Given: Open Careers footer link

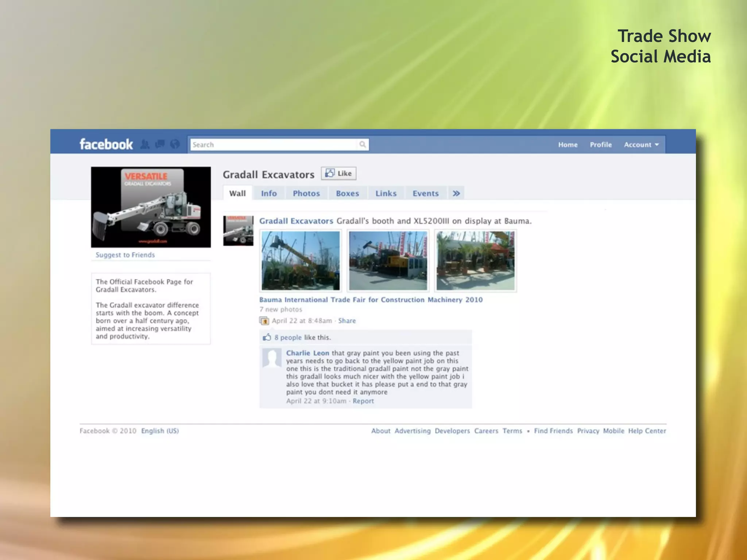Looking at the screenshot, I should click(x=486, y=431).
